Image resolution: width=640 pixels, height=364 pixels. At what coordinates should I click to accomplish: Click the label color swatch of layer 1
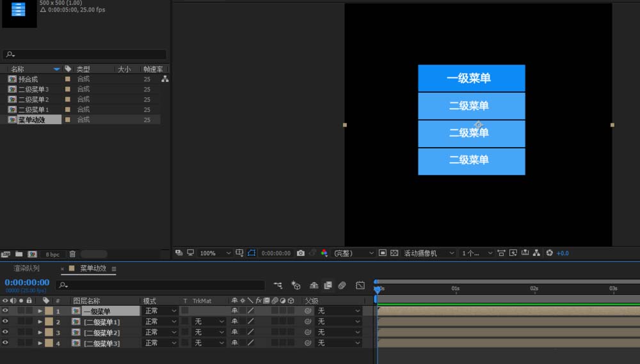point(49,311)
